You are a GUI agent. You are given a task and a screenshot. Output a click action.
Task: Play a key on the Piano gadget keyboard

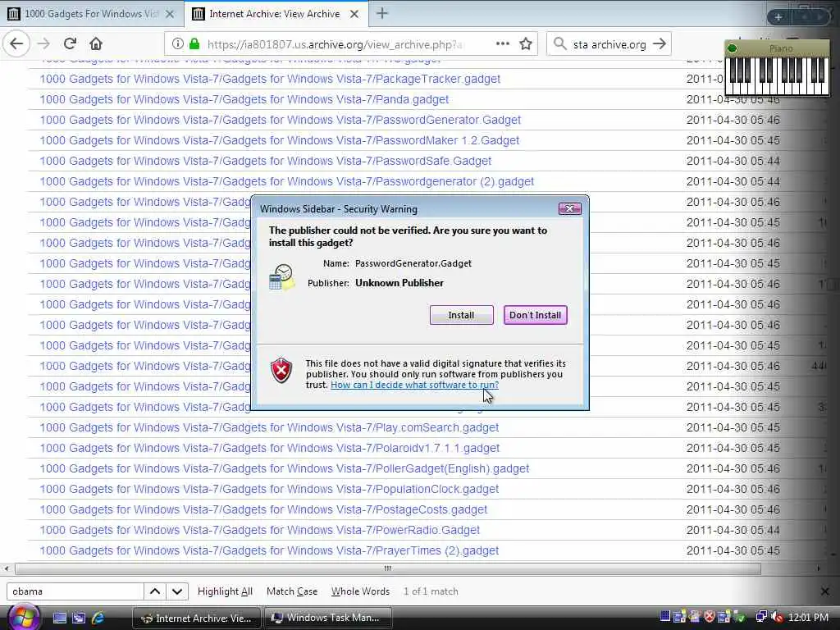coord(777,76)
